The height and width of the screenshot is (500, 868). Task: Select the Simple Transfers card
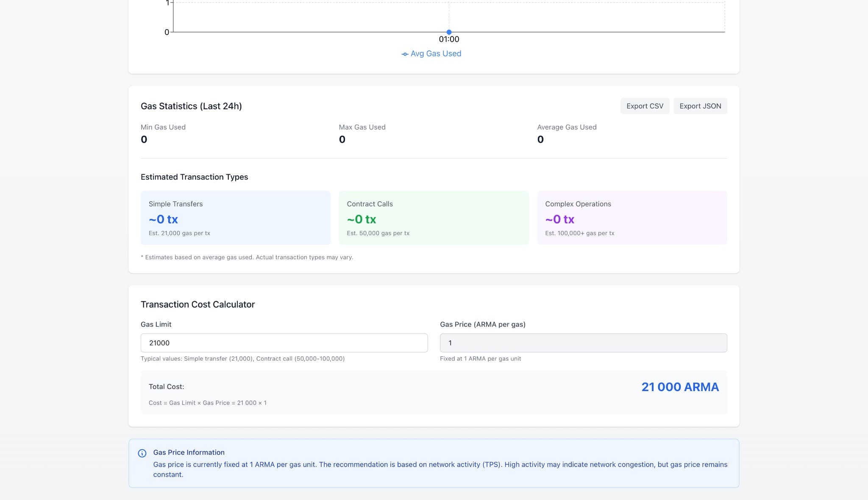tap(235, 218)
